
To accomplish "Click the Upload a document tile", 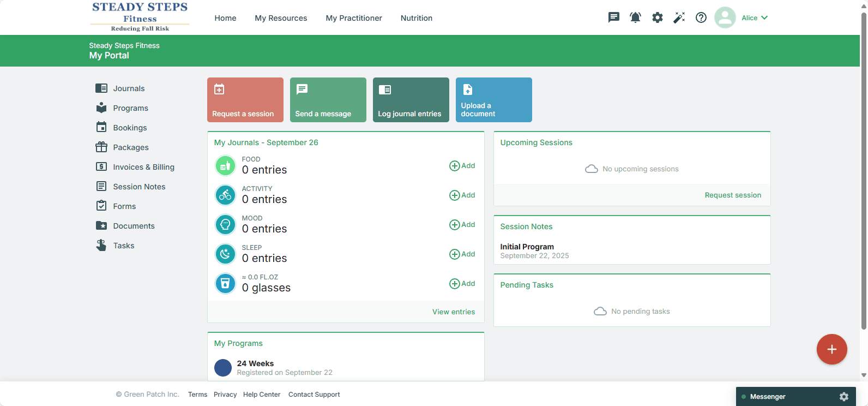I will click(493, 100).
